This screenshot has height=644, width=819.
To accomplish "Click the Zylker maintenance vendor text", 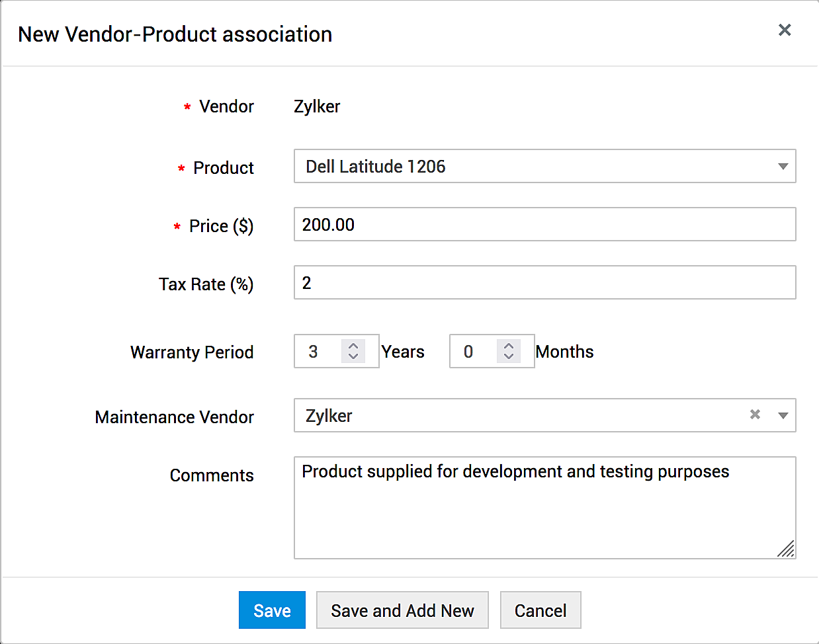I will pyautogui.click(x=329, y=416).
